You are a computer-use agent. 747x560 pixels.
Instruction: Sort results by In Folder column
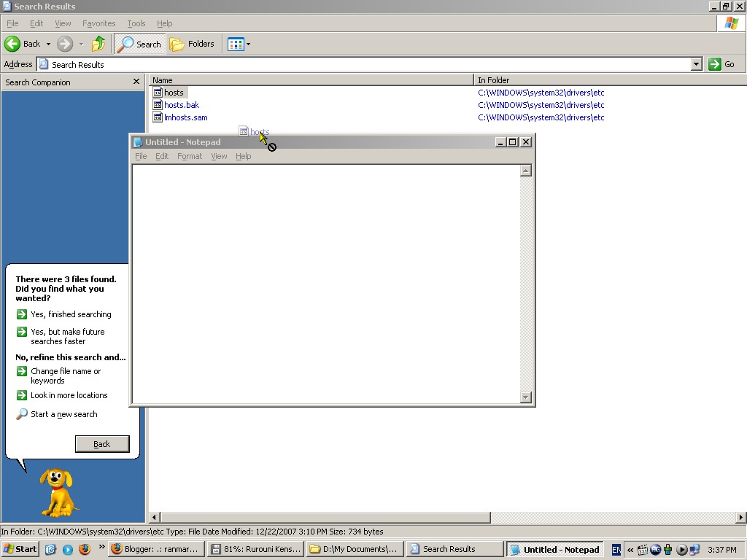[610, 80]
